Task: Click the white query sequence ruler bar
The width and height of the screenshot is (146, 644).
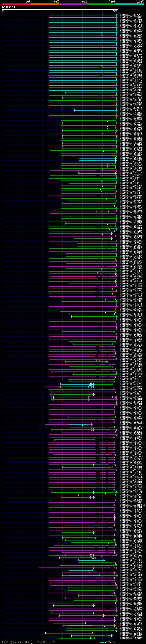Action: [60, 10]
